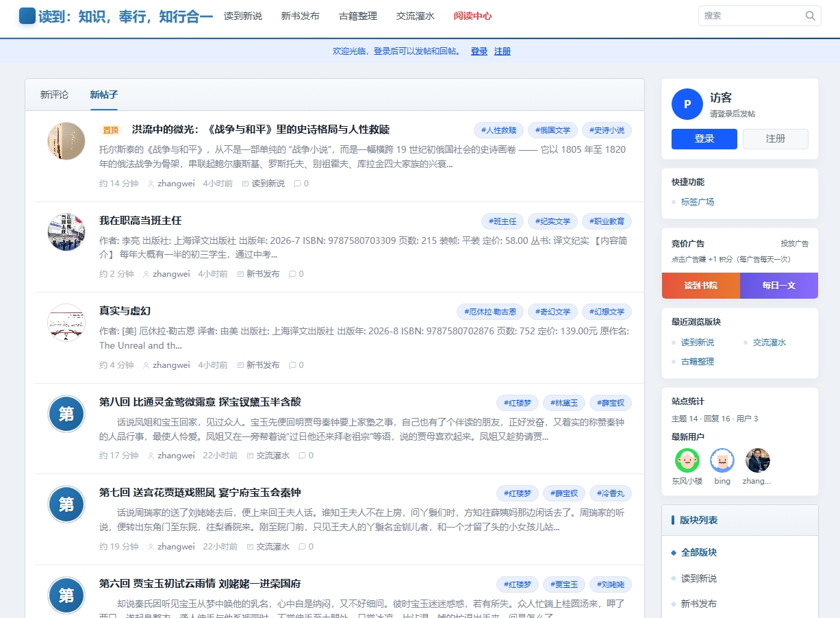
Task: Click the blue 登录 button in sidebar
Action: [704, 138]
